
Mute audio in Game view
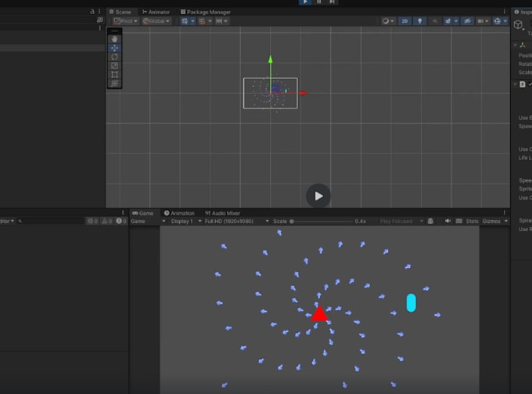point(448,221)
